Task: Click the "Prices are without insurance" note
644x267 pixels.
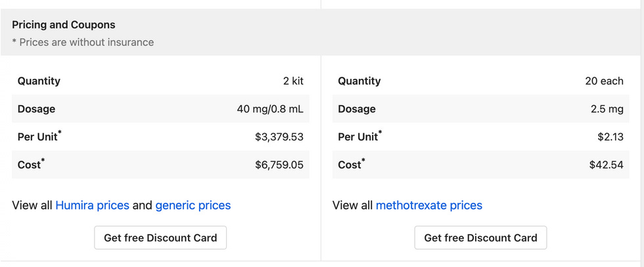Action: (83, 42)
